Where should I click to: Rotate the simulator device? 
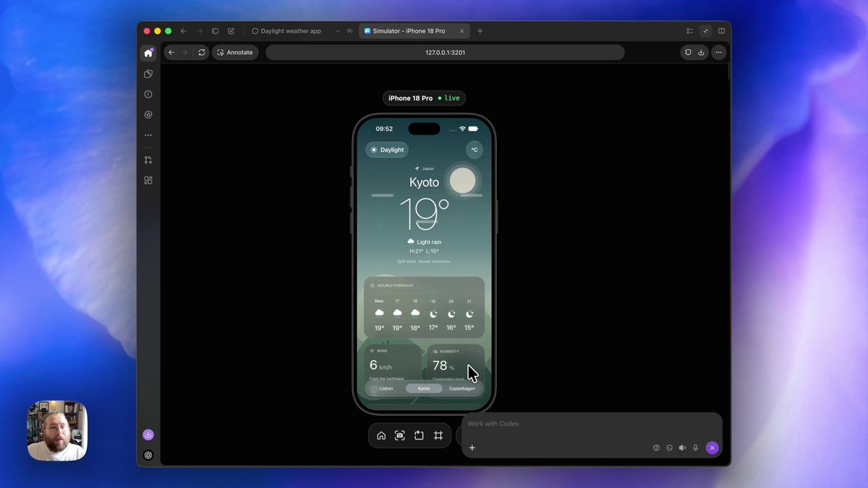(x=419, y=435)
